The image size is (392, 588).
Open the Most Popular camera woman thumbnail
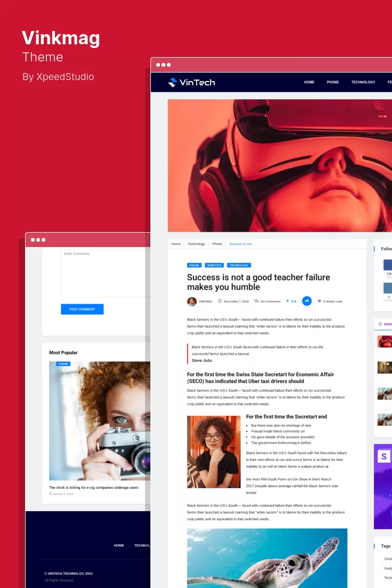(x=100, y=421)
